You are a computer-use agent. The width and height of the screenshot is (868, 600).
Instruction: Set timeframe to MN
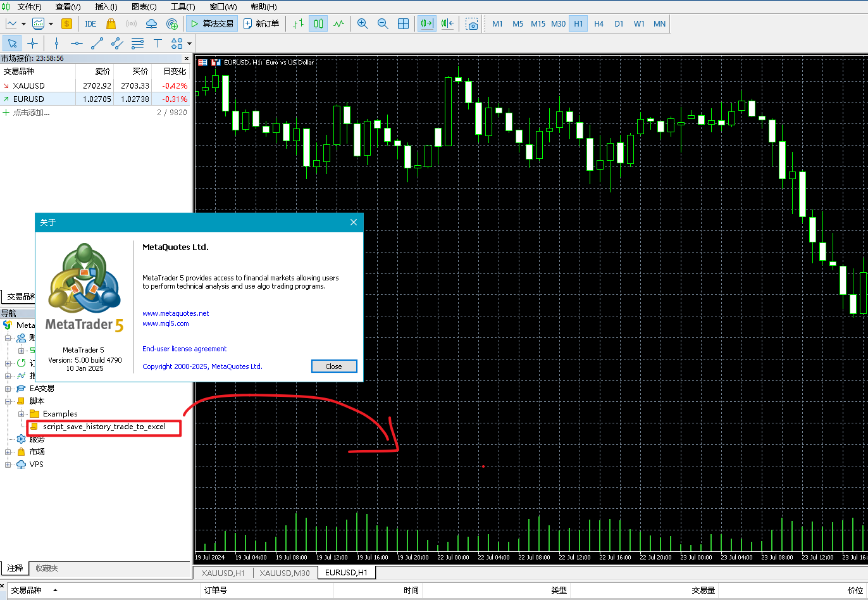(660, 24)
